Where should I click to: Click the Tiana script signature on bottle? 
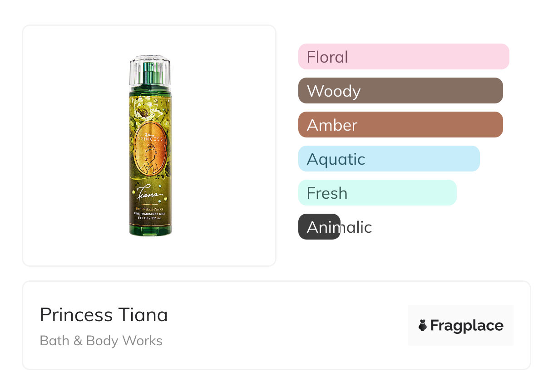(150, 195)
